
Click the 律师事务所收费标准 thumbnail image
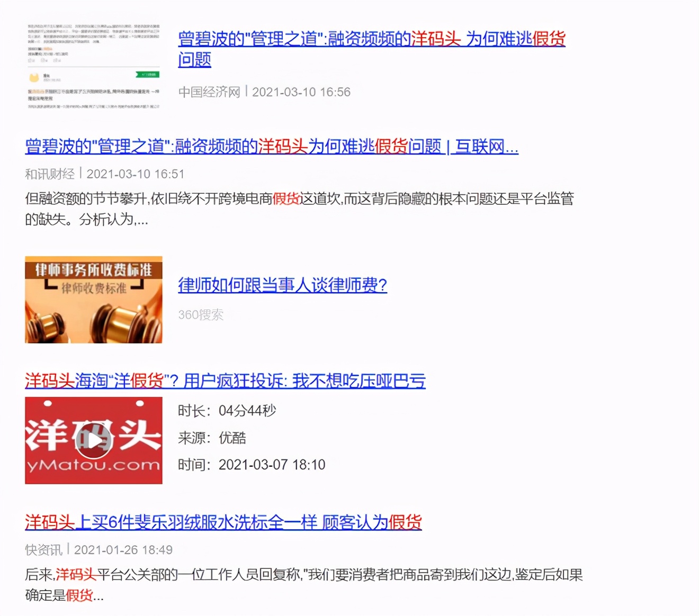pyautogui.click(x=94, y=300)
